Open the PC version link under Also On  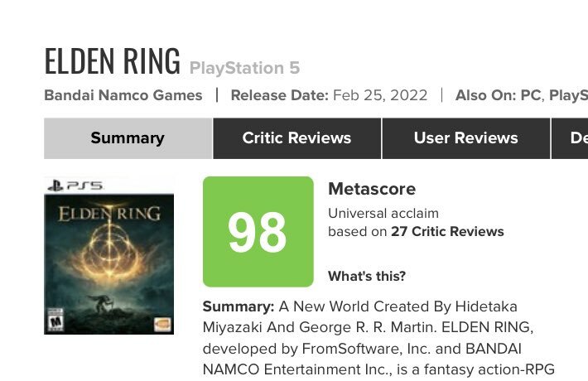[x=531, y=95]
